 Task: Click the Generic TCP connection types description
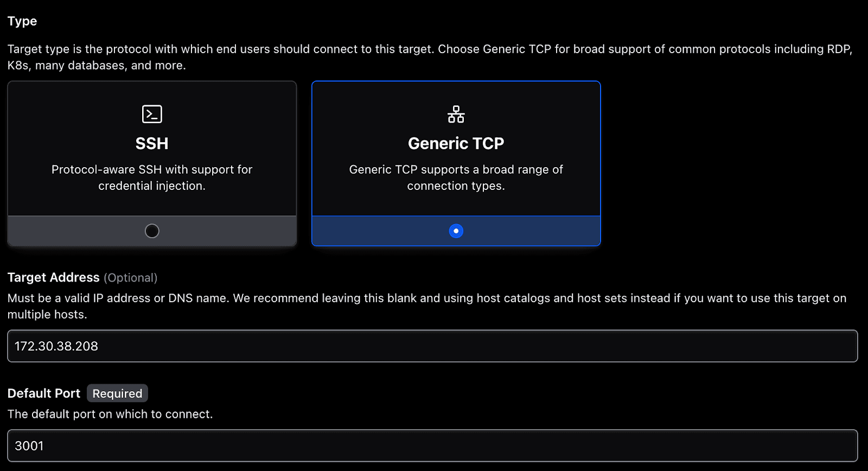(456, 177)
